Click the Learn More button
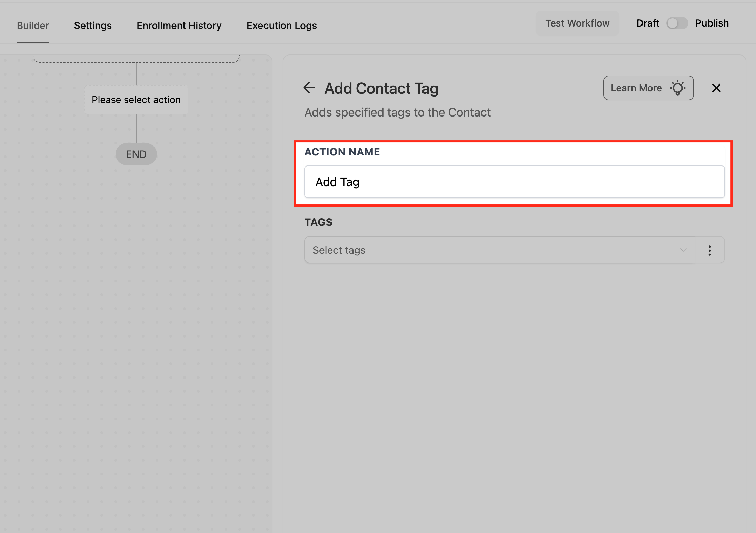Screen dimensions: 756x533 [x=636, y=88]
